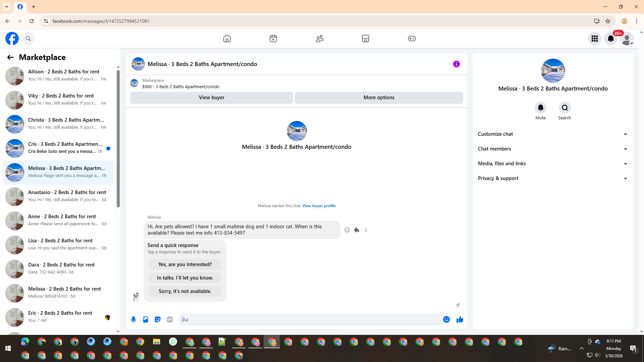This screenshot has height=362, width=644.
Task: Open the GIF picker icon
Action: coord(170,319)
